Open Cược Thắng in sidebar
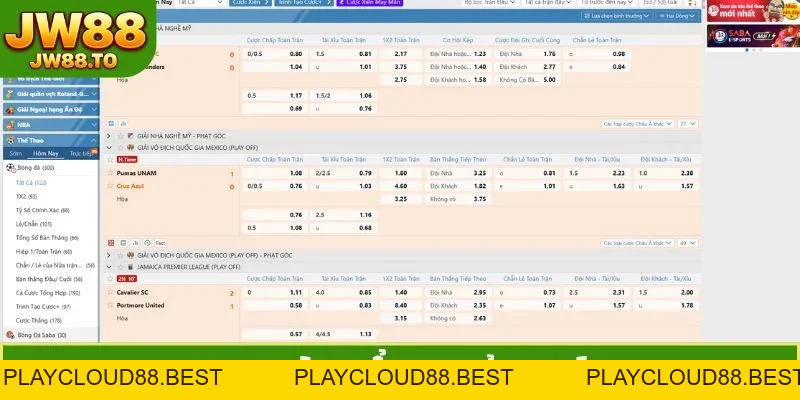Viewport: 800px width, 400px height. click(x=39, y=320)
